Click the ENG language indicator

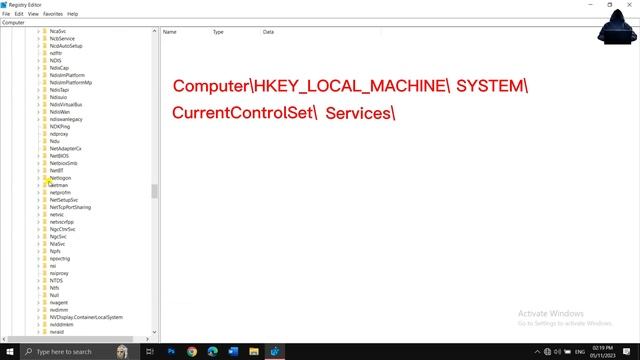pos(580,352)
